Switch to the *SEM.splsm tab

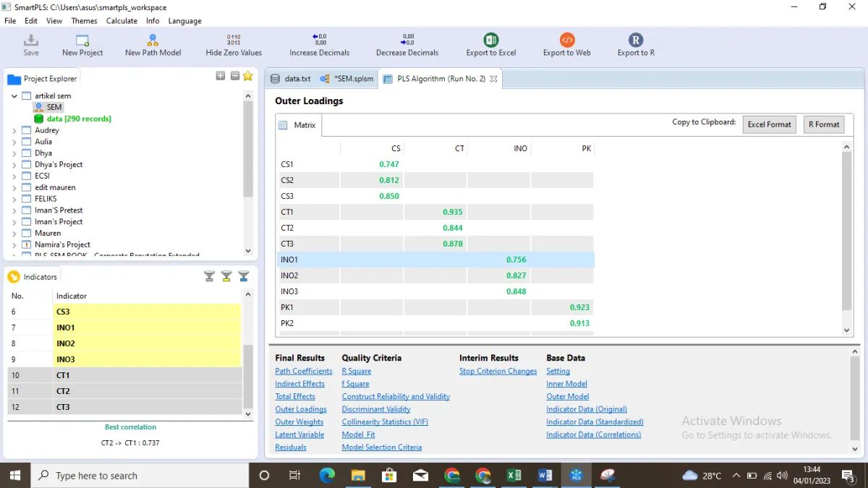coord(347,79)
